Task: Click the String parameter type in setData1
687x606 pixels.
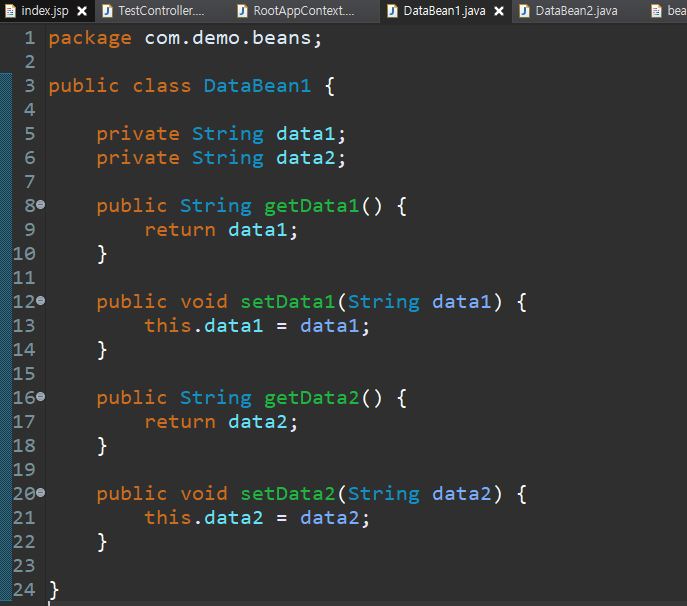Action: pos(383,302)
